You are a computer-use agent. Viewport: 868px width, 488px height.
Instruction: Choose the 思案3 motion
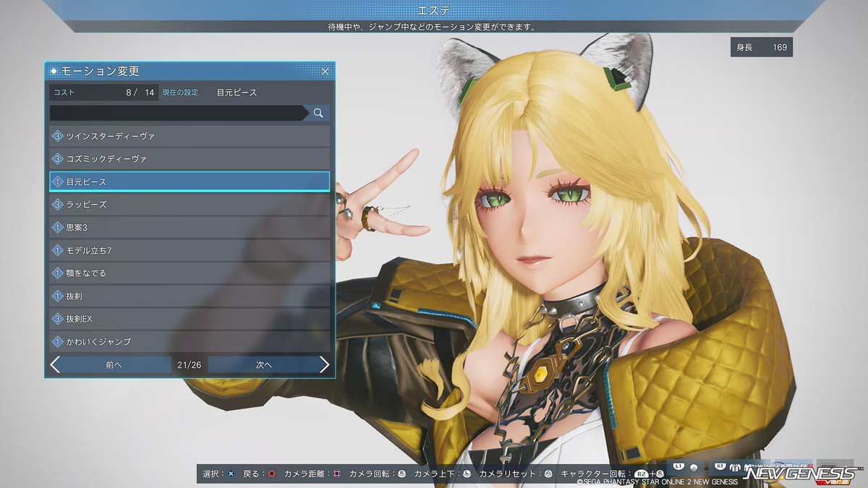190,227
